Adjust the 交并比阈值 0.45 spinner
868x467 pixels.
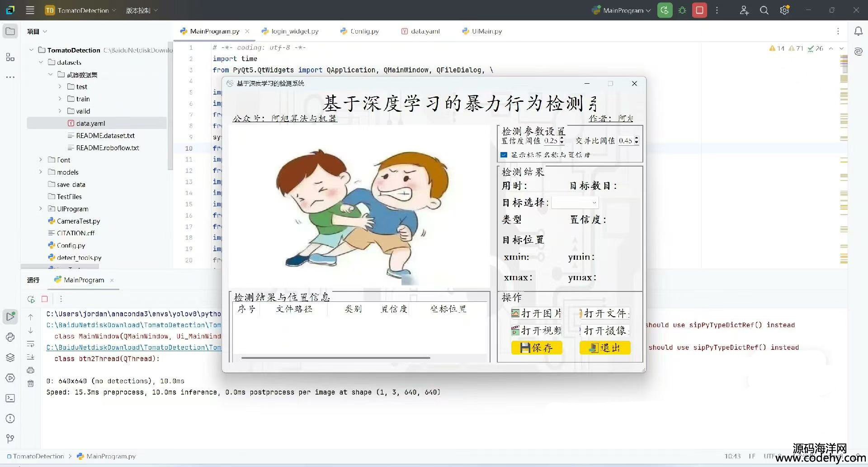(628, 141)
